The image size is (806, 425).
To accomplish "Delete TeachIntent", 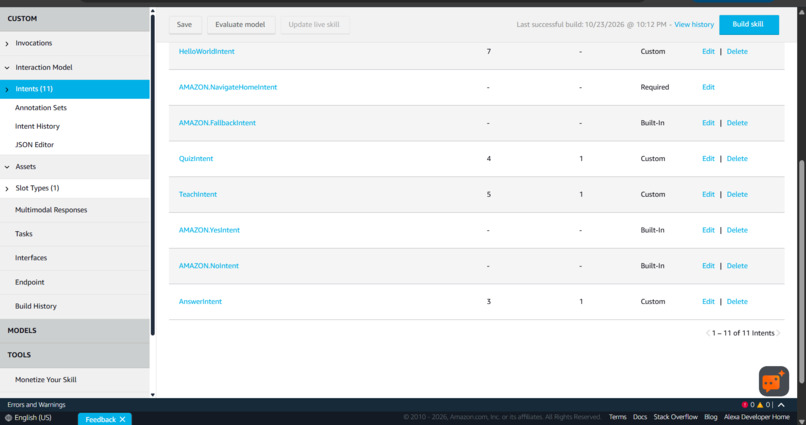I will [x=737, y=194].
